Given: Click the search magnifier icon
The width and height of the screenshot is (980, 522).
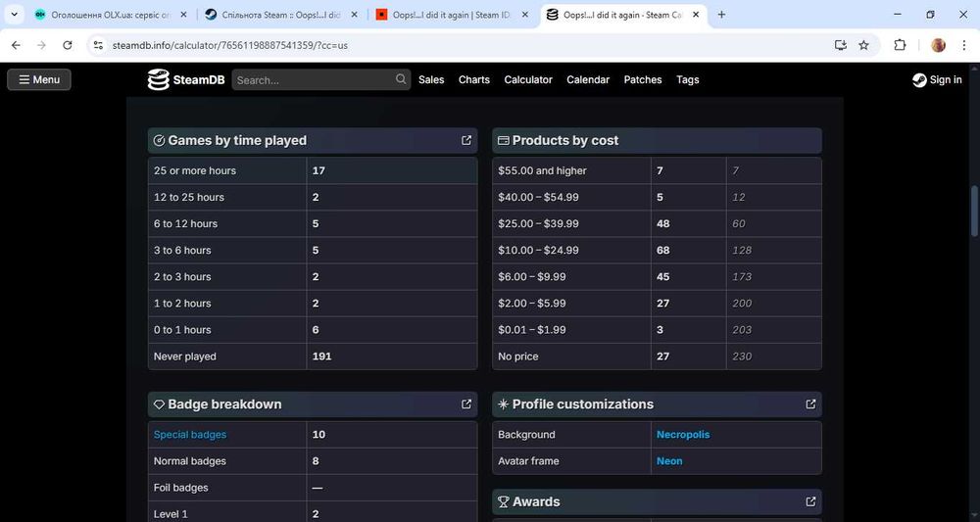Looking at the screenshot, I should (x=401, y=79).
